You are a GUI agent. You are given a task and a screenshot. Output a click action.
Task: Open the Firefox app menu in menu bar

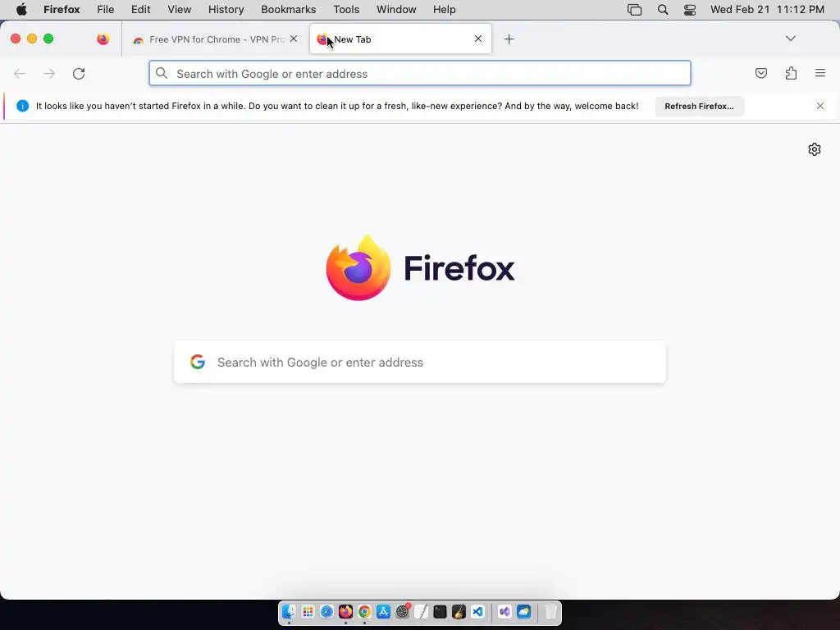pos(62,10)
